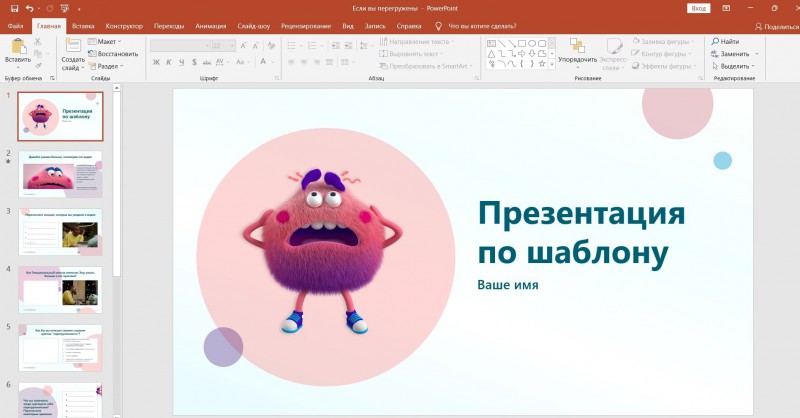Switch to the Конструктор tab

[124, 26]
